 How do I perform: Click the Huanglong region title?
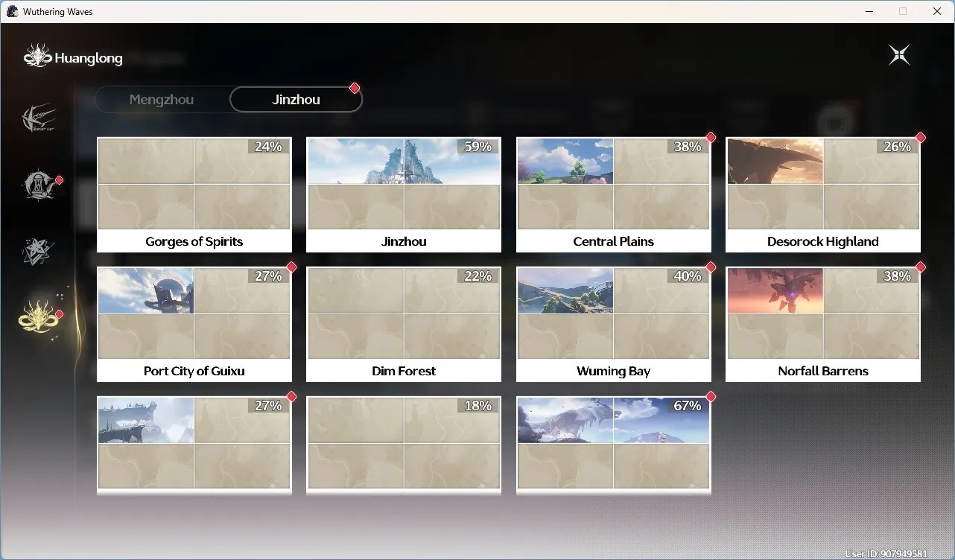coord(89,58)
